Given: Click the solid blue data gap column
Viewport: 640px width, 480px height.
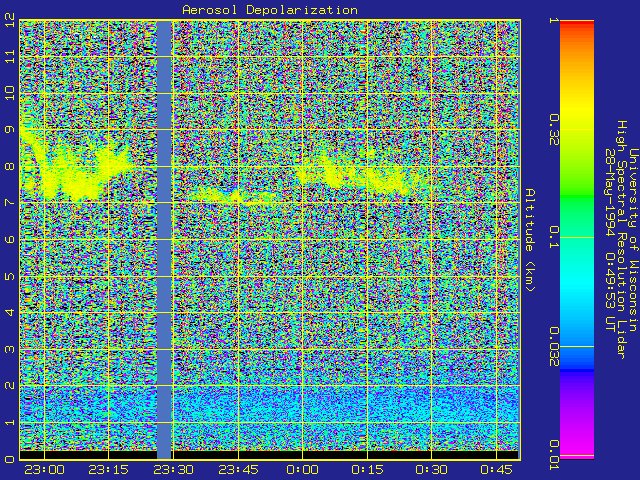Looking at the screenshot, I should tap(164, 240).
